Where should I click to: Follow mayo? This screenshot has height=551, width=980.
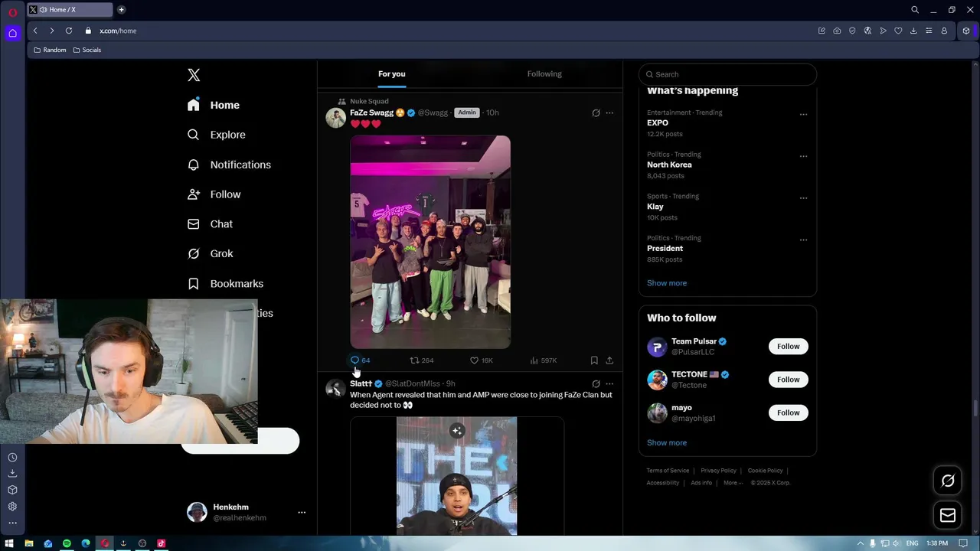[788, 412]
